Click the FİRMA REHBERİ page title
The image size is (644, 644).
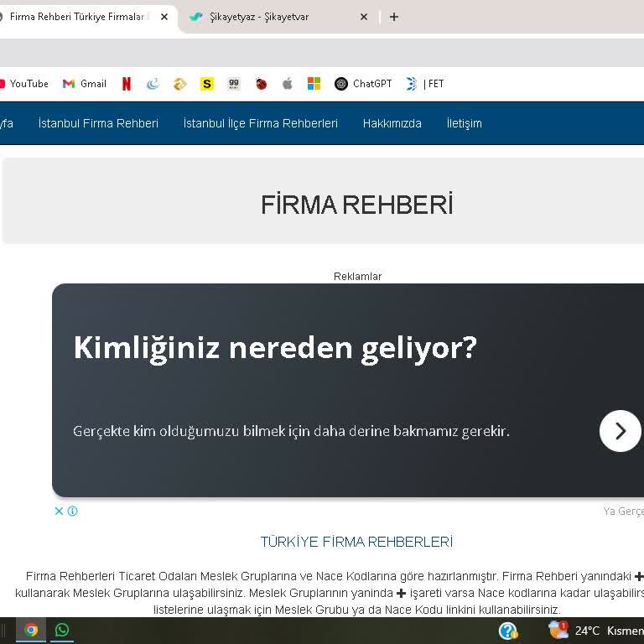pos(357,205)
